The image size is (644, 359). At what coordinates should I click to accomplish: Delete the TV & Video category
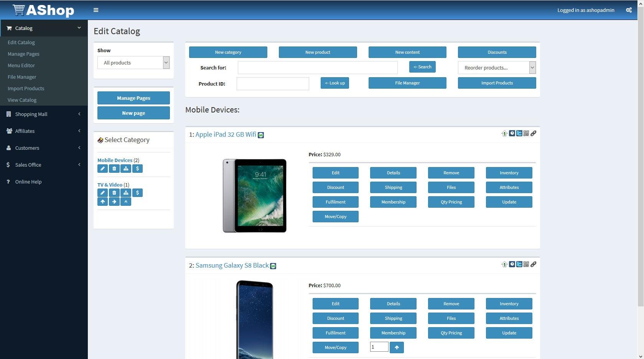click(114, 192)
